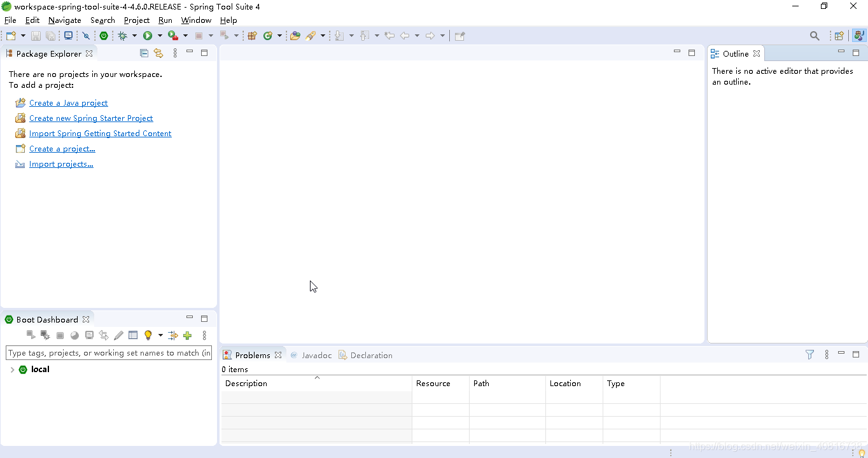Open Package Explorer view menu dots
Image resolution: width=868 pixels, height=458 pixels.
[x=175, y=53]
